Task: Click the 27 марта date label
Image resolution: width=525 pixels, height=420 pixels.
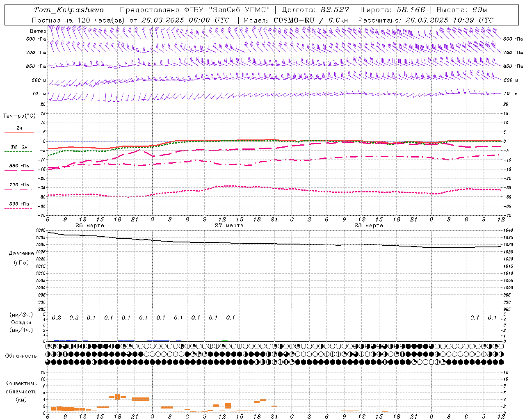Action: click(x=229, y=226)
